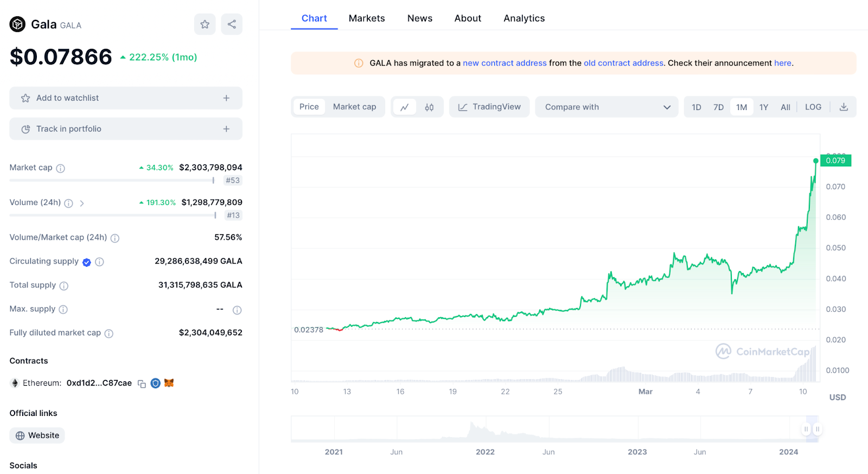Click plus icon on Add to watchlist

(226, 98)
